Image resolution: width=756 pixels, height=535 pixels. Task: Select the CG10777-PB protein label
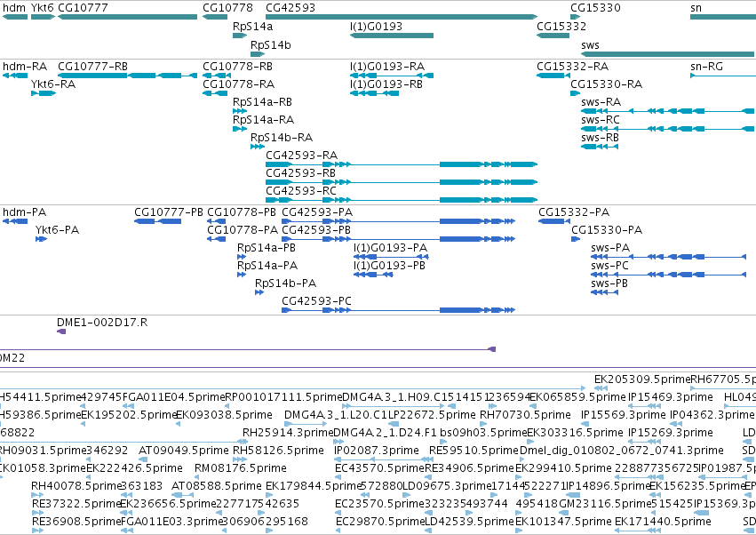click(x=169, y=212)
